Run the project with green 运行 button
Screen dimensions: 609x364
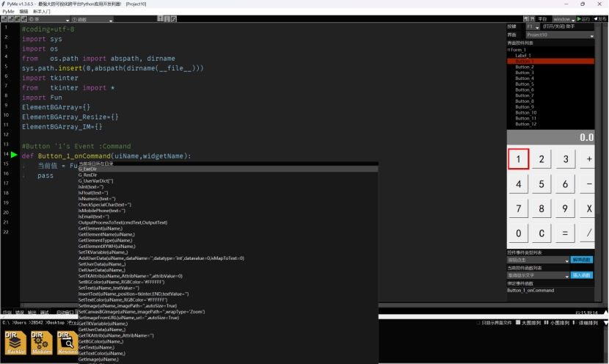(584, 19)
